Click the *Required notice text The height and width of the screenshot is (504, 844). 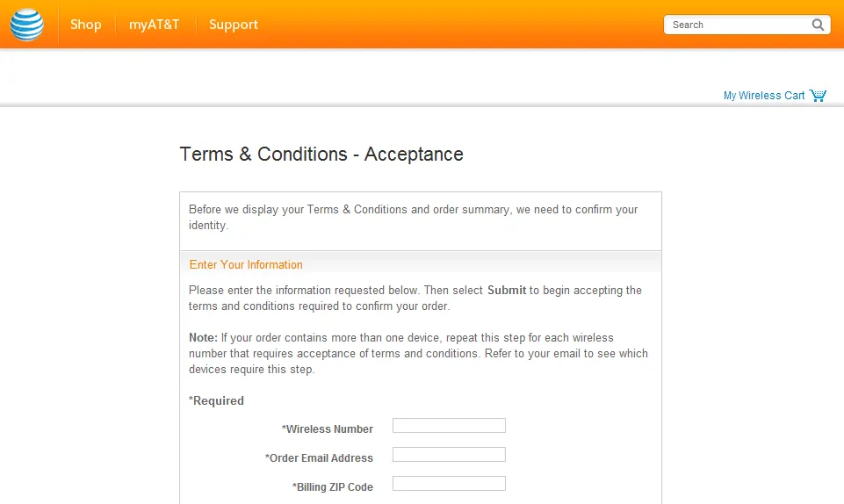pyautogui.click(x=216, y=400)
